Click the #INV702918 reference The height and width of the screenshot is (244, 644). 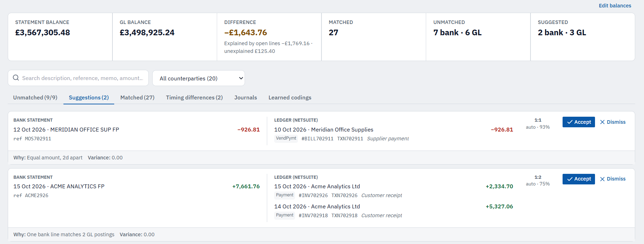click(x=313, y=216)
